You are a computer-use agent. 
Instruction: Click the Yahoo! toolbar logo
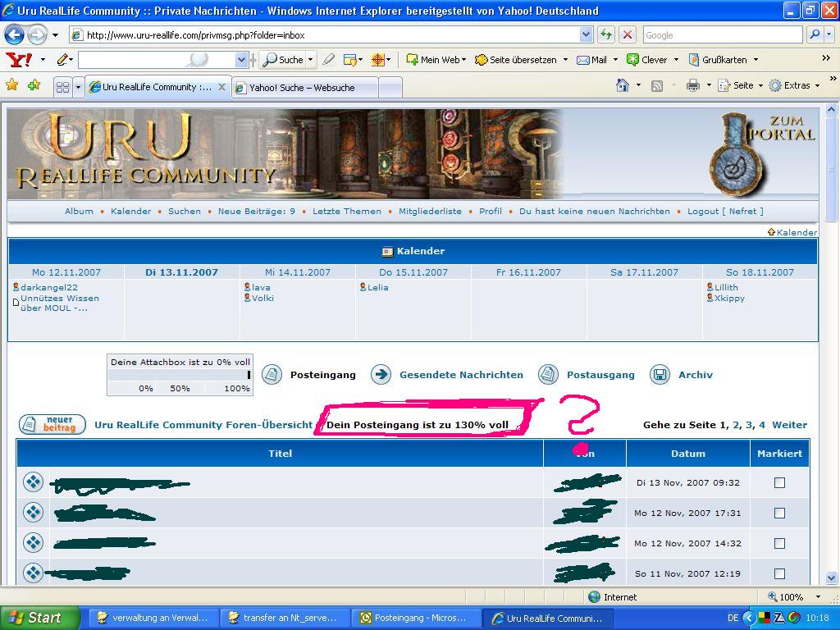(18, 60)
